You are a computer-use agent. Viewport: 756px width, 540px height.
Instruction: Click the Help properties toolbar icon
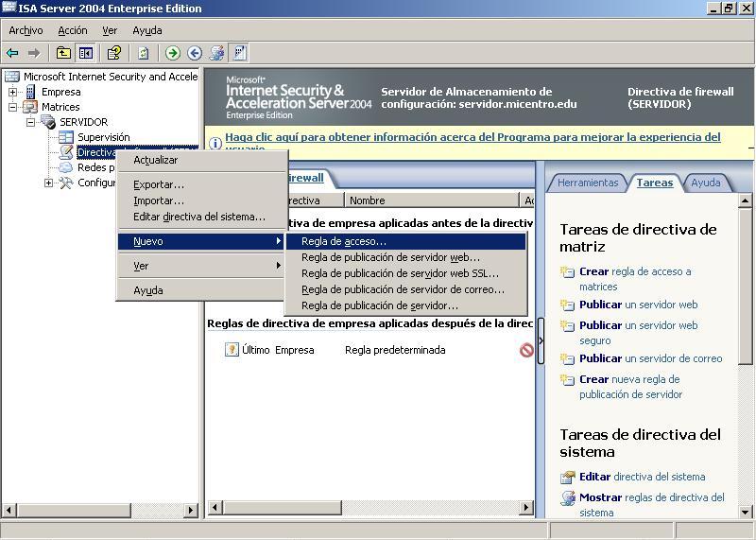113,53
